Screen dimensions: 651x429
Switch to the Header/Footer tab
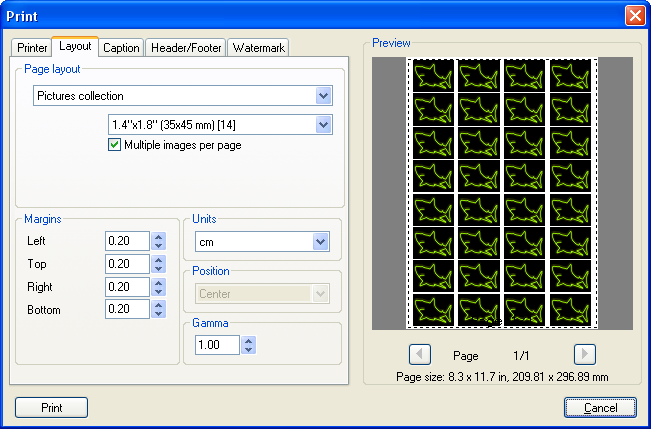point(186,48)
